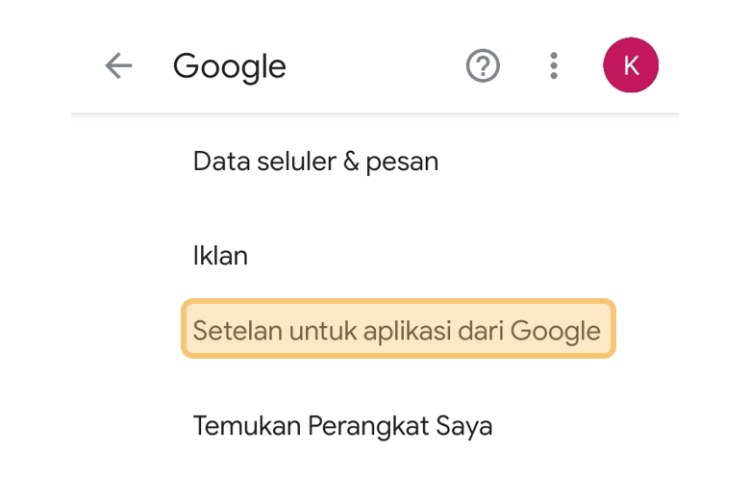Return to previous screen via left arrow
The width and height of the screenshot is (750, 500).
tap(119, 66)
